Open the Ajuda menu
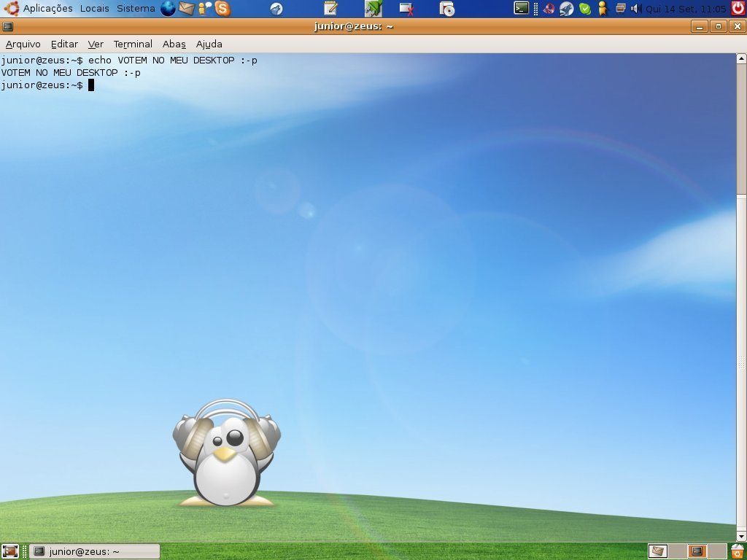Screen dimensions: 747x560 [x=209, y=44]
